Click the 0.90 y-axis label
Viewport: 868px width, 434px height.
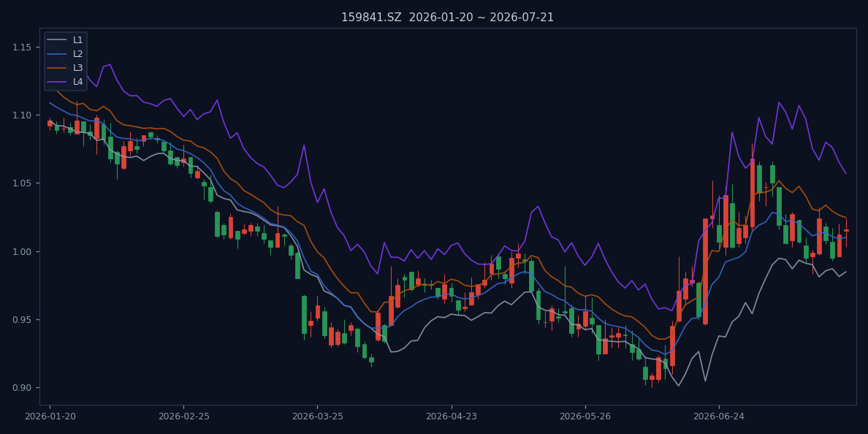coord(22,387)
